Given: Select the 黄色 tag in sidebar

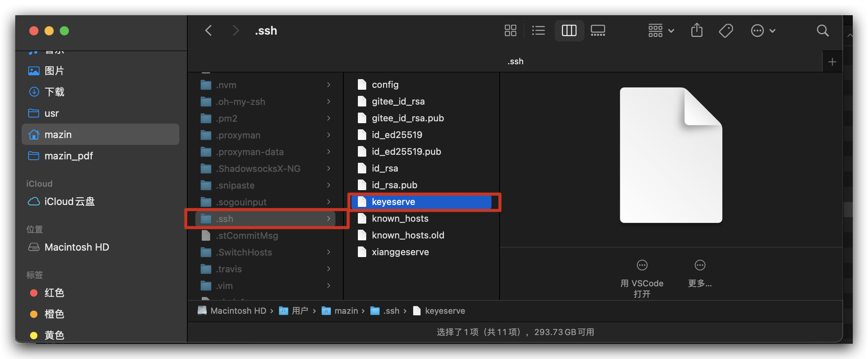Looking at the screenshot, I should (x=101, y=335).
